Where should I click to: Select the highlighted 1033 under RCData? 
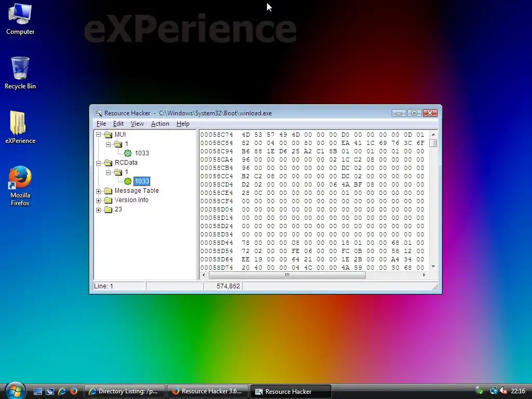pyautogui.click(x=141, y=181)
